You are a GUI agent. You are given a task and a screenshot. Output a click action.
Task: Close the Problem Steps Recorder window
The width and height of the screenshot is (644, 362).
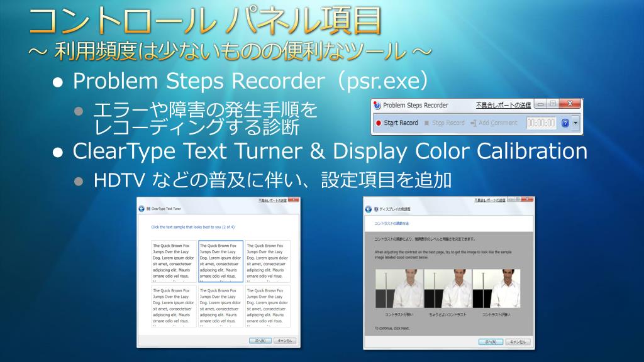point(570,104)
